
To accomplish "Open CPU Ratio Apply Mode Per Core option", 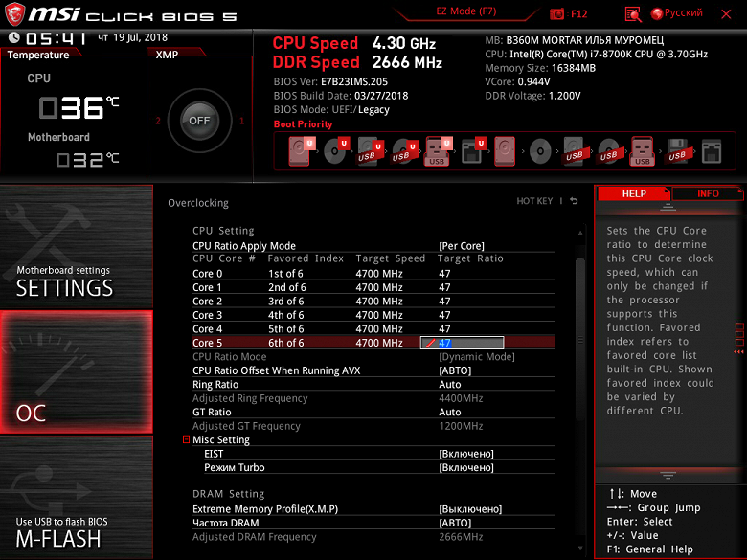I will pyautogui.click(x=462, y=246).
